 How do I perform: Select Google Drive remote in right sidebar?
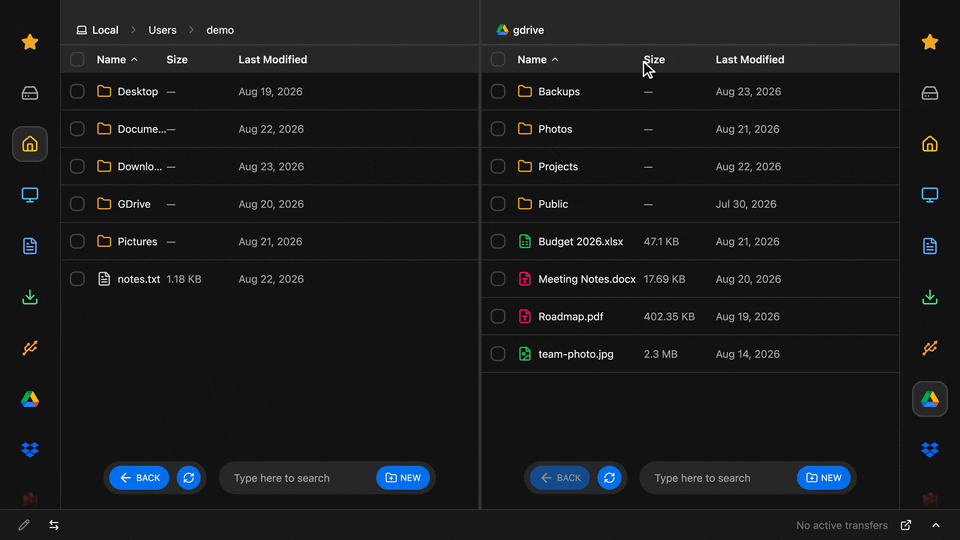coord(930,399)
